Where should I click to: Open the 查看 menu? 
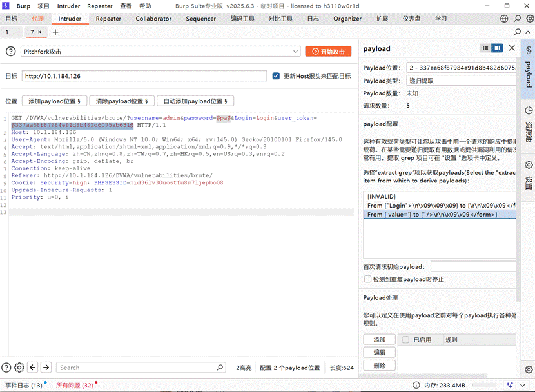click(126, 6)
